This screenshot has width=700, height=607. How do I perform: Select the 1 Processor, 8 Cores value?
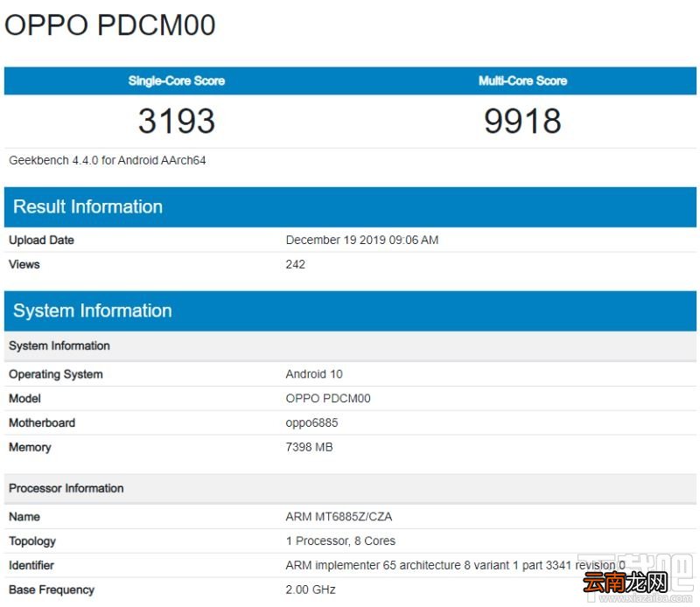[x=340, y=541]
